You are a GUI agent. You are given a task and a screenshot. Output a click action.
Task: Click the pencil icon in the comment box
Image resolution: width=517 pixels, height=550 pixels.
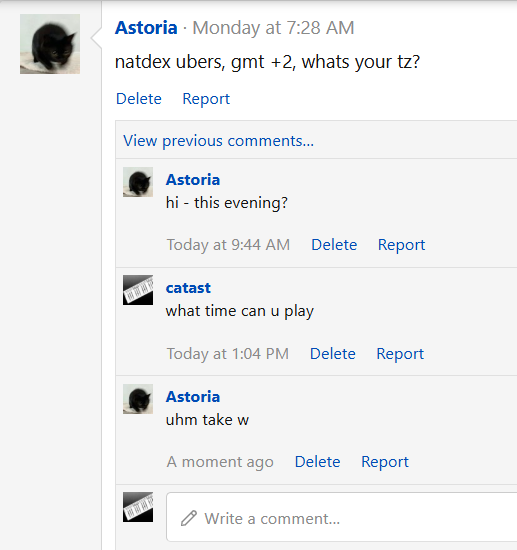[189, 518]
